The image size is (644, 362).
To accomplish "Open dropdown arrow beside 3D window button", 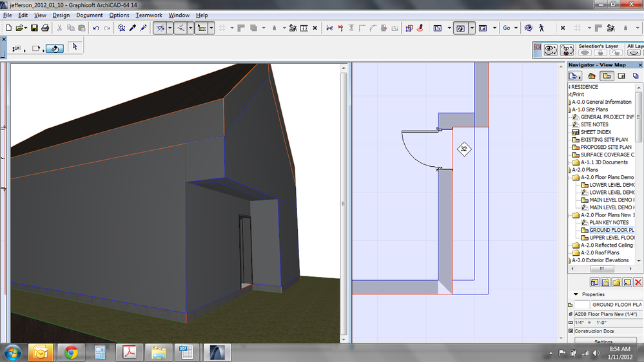I will click(472, 28).
